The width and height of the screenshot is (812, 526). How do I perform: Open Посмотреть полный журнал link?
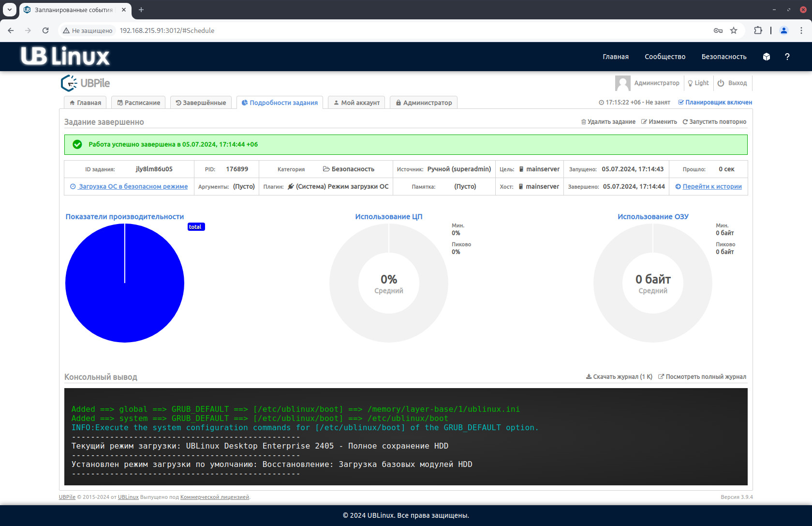point(702,377)
